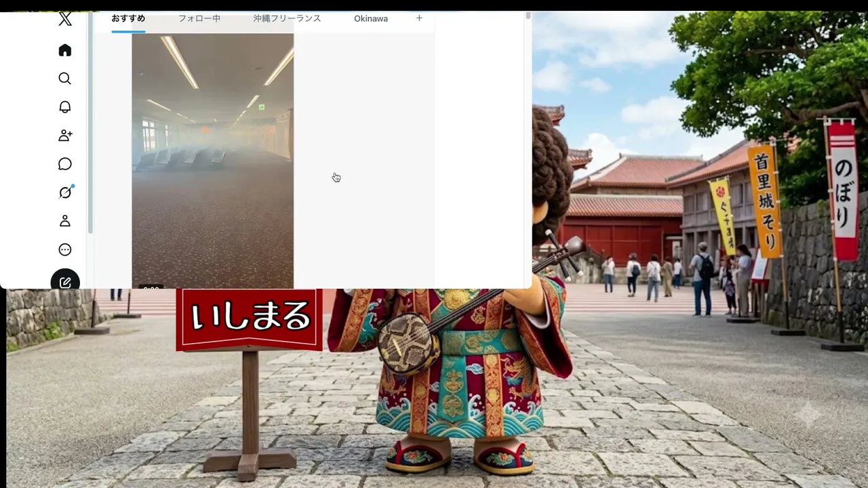Open the Follow people icon
Screen dimensions: 868x488
65,136
